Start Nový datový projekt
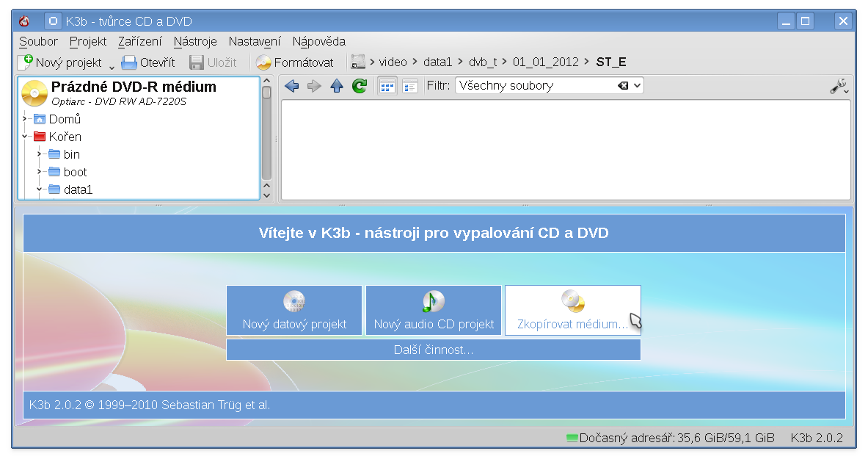This screenshot has height=462, width=868. 294,310
